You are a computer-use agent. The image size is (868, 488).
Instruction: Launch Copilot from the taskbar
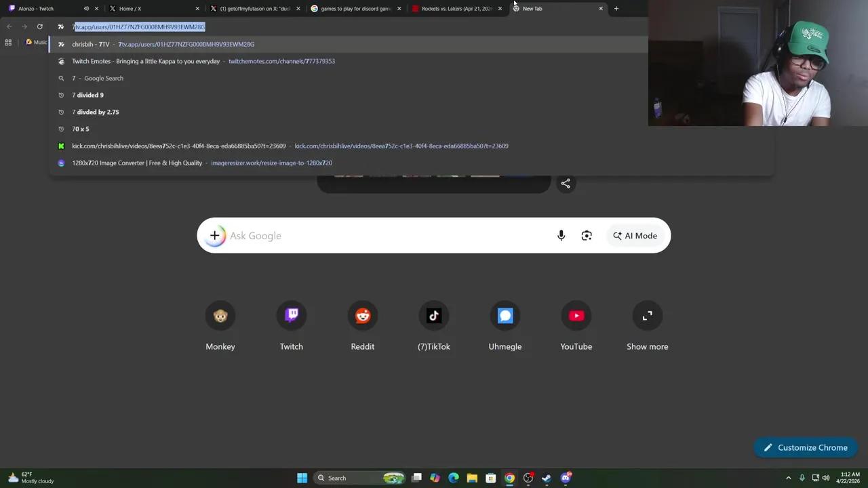[x=435, y=478]
